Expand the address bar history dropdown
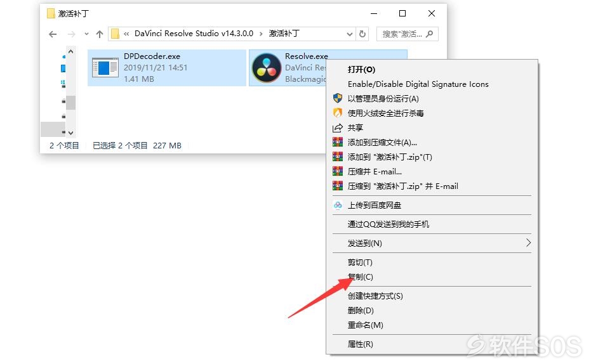 click(x=349, y=34)
